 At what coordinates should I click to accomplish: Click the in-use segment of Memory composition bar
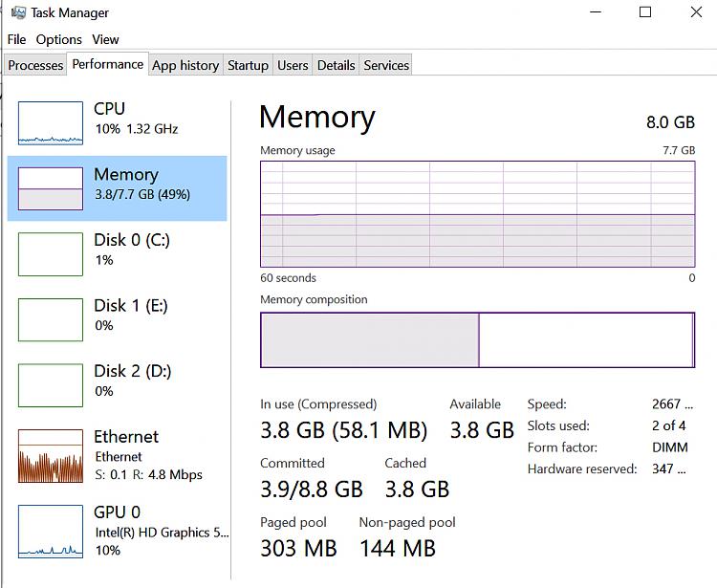click(x=369, y=339)
